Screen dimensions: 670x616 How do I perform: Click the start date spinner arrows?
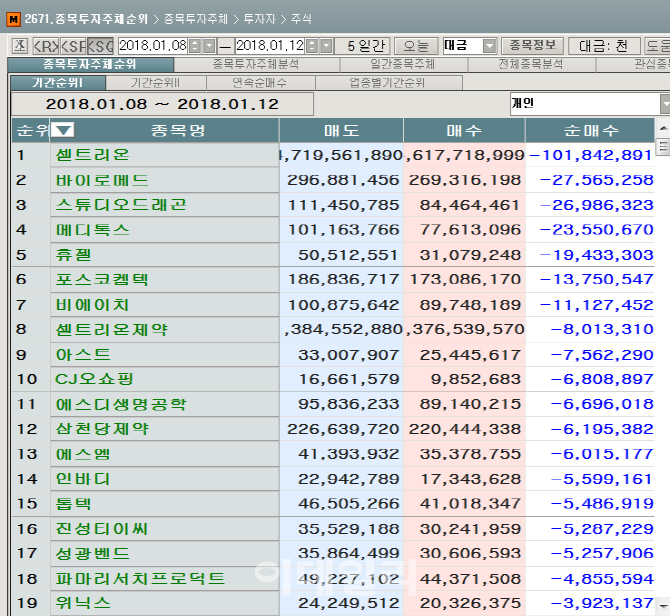[195, 45]
